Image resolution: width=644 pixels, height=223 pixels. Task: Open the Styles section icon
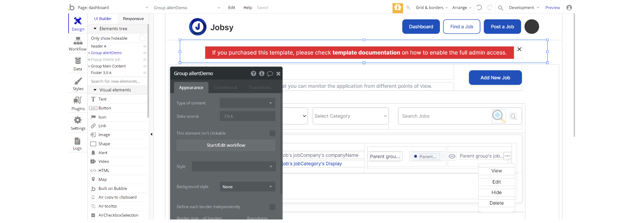pyautogui.click(x=78, y=84)
